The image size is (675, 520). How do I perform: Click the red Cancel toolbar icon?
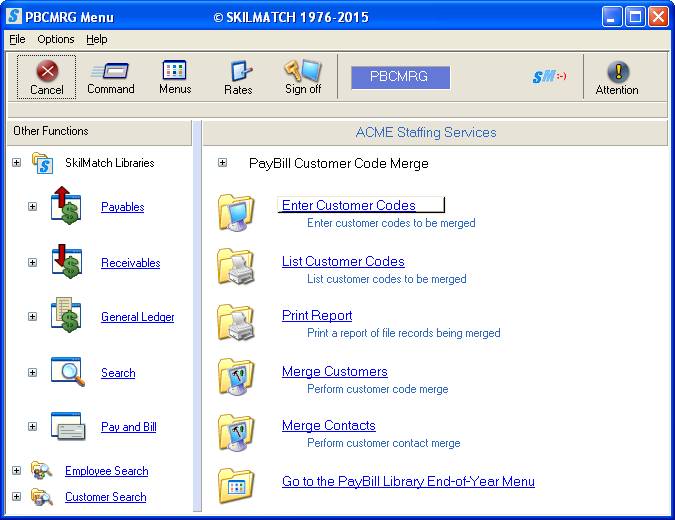[x=47, y=71]
